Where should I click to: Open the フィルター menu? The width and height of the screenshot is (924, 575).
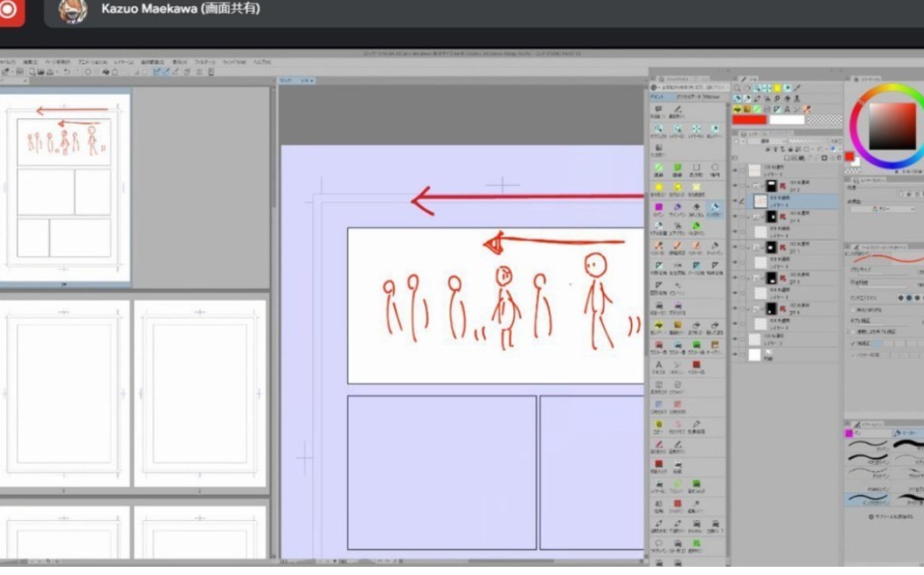tap(205, 62)
